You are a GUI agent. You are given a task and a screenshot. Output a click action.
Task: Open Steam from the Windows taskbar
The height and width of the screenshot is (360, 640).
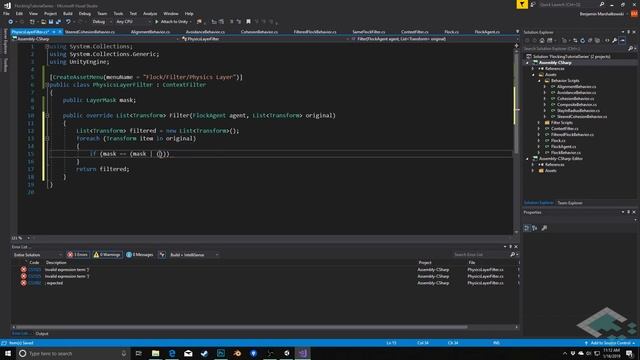[204, 353]
